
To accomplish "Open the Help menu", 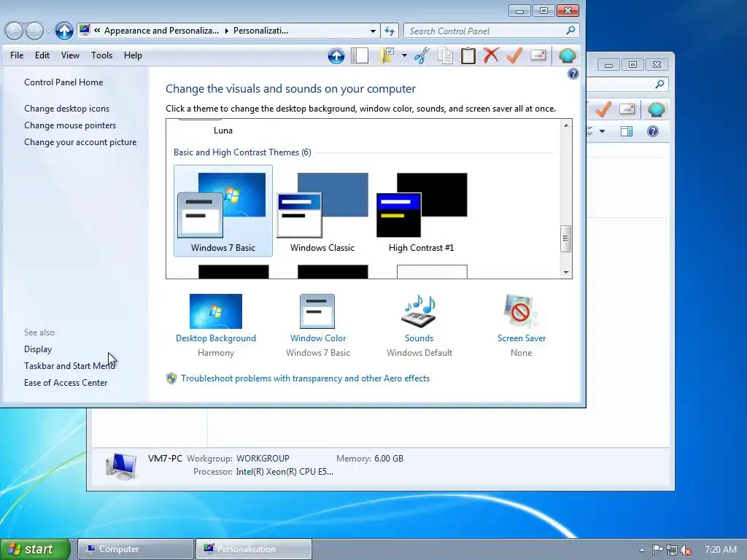I will coord(133,55).
